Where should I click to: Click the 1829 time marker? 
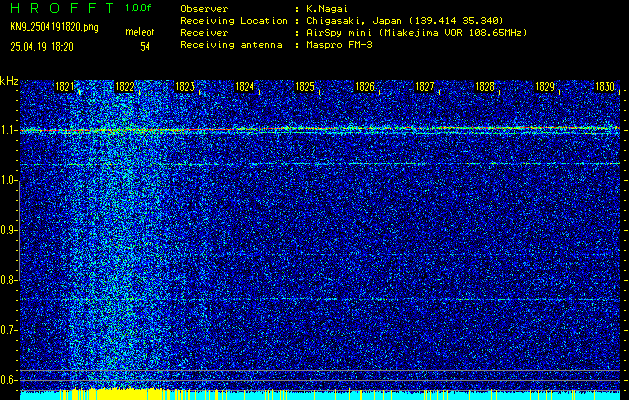coord(545,87)
